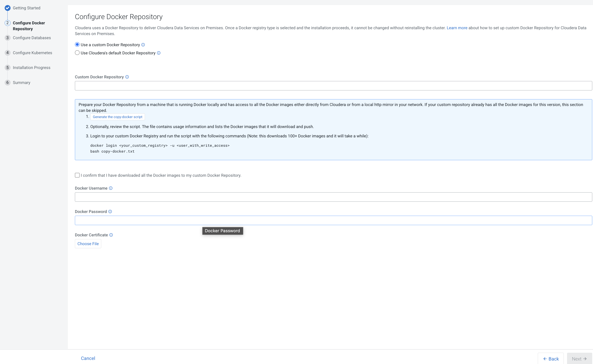
Task: Click the Getting Started completed checkmark icon
Action: click(7, 8)
